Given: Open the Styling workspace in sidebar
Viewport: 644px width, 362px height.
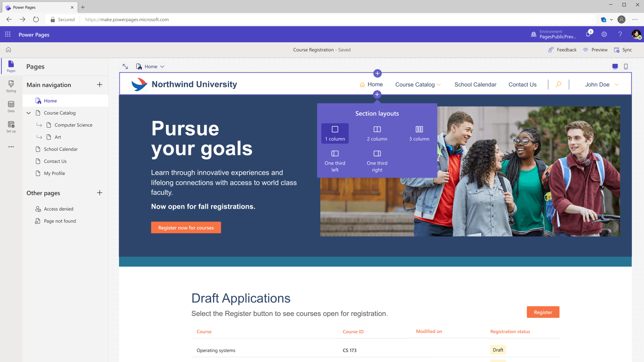Looking at the screenshot, I should pos(11,86).
